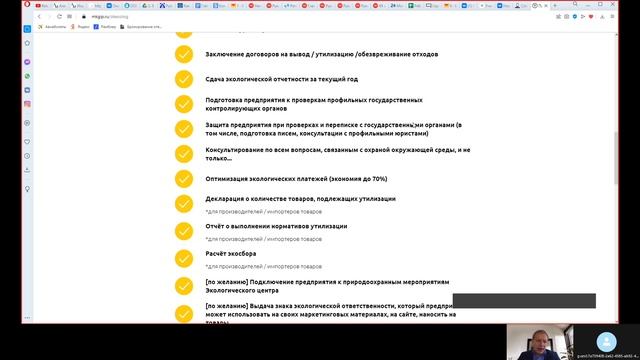
Task: Click the participant avatar tile beside webcam
Action: (607, 342)
